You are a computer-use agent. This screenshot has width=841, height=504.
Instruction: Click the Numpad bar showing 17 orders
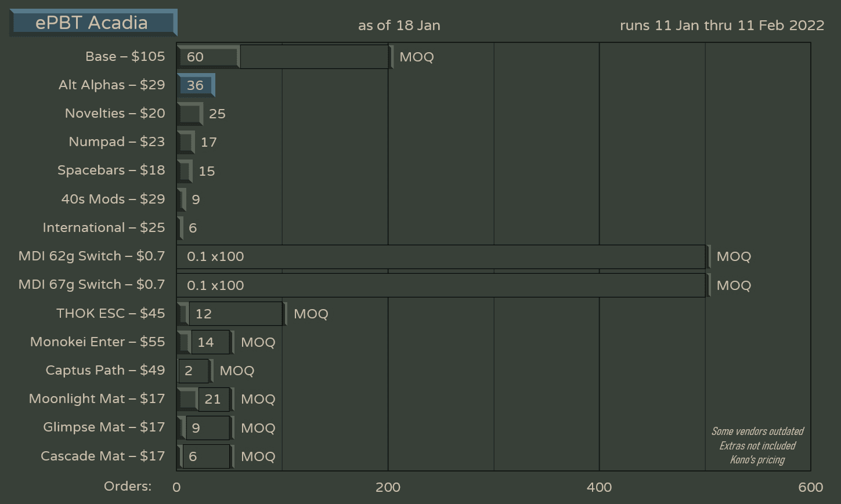click(x=186, y=142)
